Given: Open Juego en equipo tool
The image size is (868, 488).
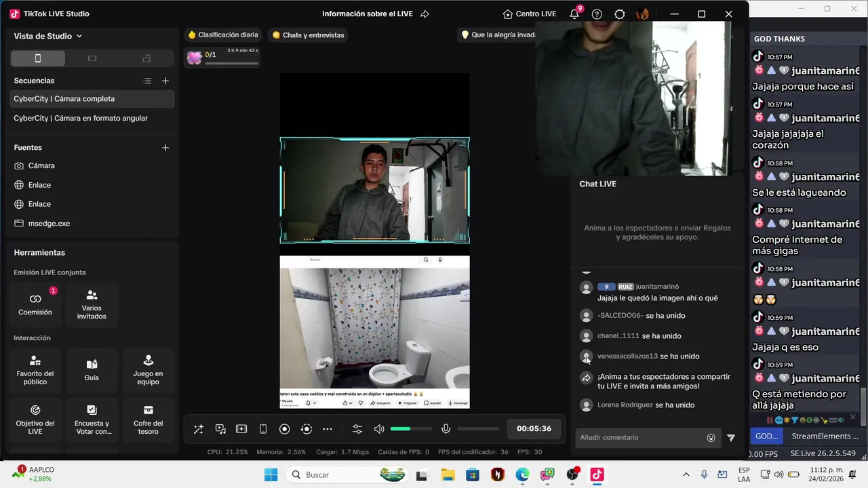Looking at the screenshot, I should click(x=148, y=371).
